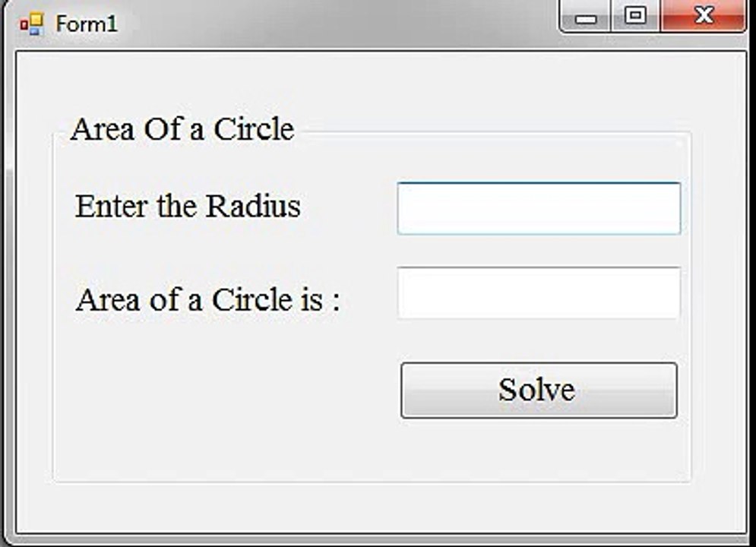Maximize the Form1 window
This screenshot has height=547, width=756.
(635, 15)
